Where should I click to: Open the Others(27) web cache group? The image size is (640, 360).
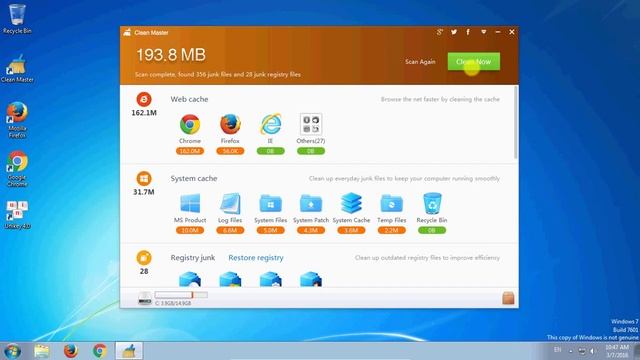[x=311, y=124]
